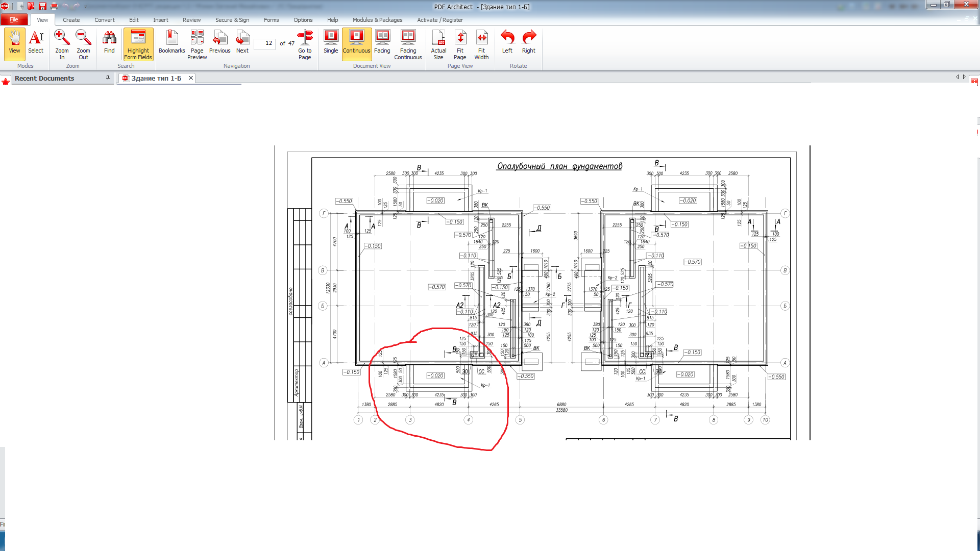
Task: Click the page number input field
Action: (x=264, y=43)
